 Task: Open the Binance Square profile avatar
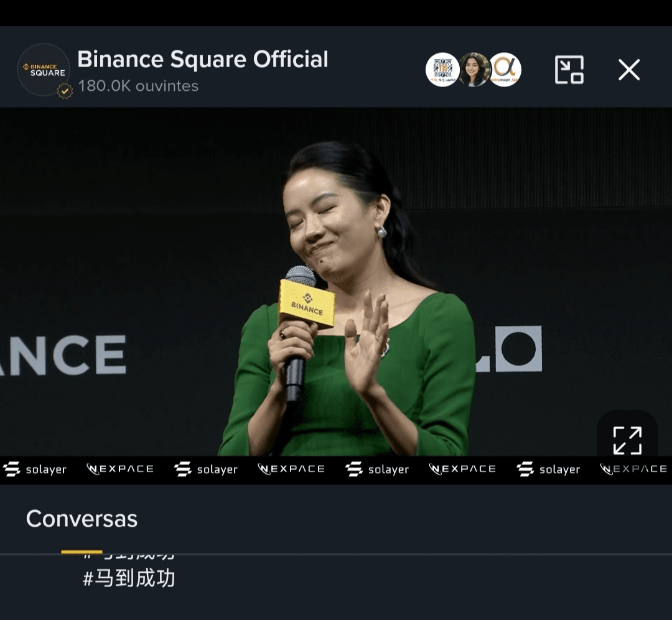click(44, 70)
